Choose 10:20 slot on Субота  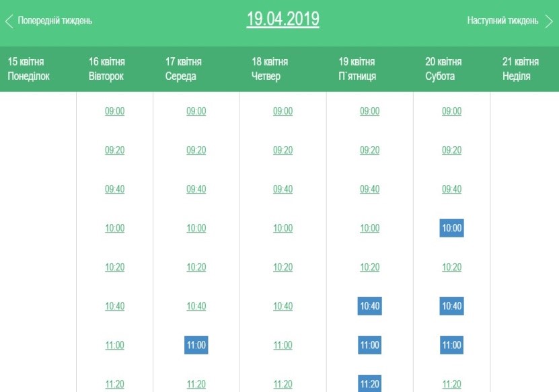coord(451,268)
